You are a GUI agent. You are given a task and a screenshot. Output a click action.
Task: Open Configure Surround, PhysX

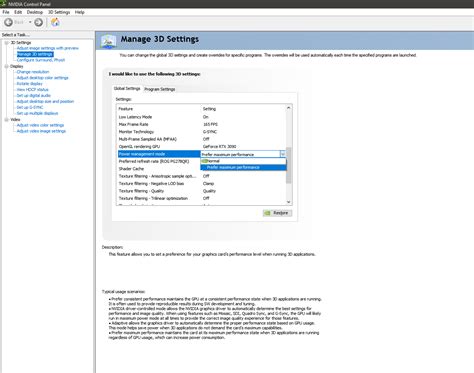coord(41,60)
